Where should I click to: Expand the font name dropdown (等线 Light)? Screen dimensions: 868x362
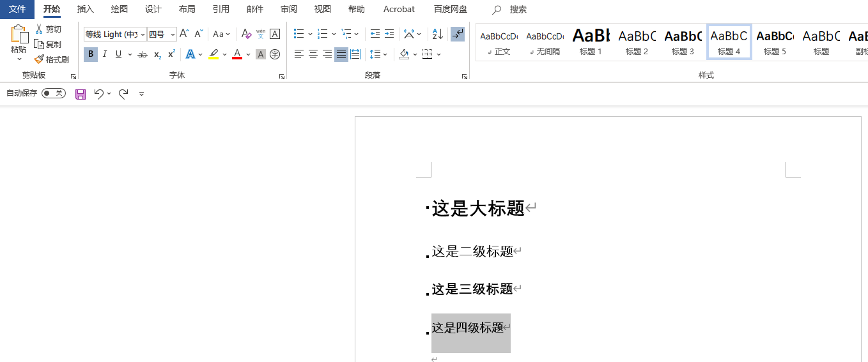[x=143, y=34]
